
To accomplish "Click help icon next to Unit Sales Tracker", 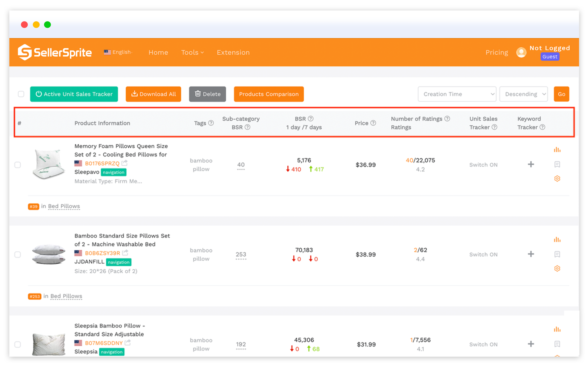I will pyautogui.click(x=494, y=127).
